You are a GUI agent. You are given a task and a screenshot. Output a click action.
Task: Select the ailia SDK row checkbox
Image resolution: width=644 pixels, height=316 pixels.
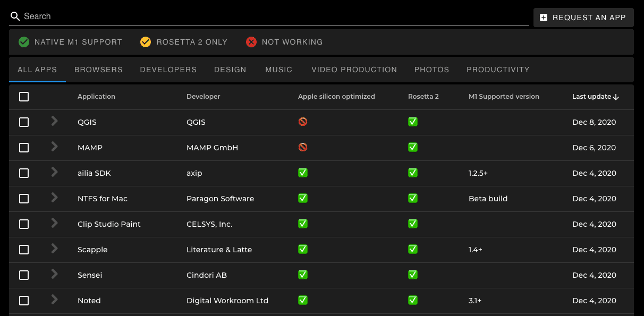click(24, 173)
